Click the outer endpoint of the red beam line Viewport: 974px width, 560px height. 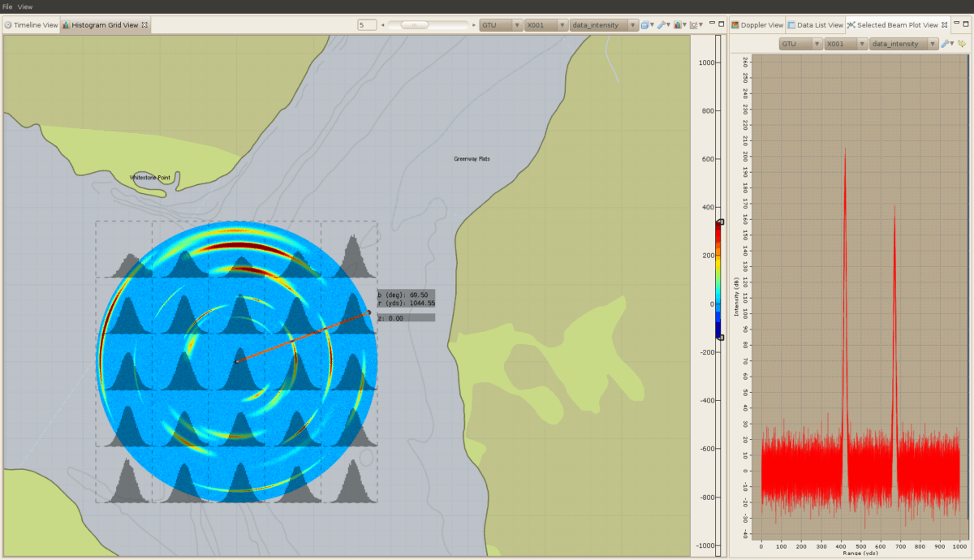point(368,312)
